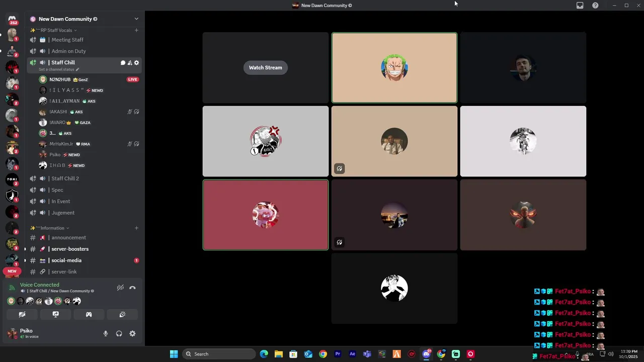Click the bottom tile with black-white avatar
Screen dimensions: 644x362
(394, 288)
